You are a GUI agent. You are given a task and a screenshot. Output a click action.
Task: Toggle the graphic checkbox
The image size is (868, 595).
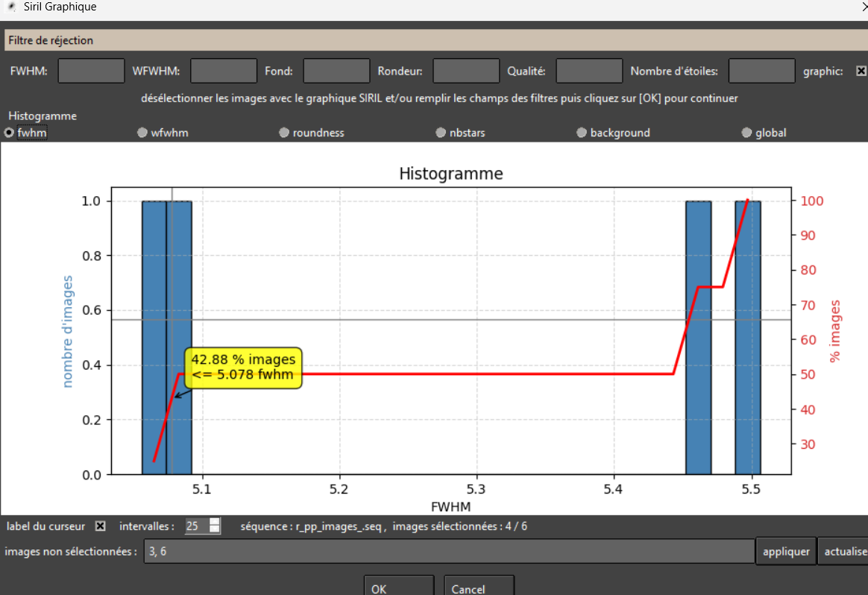(861, 71)
